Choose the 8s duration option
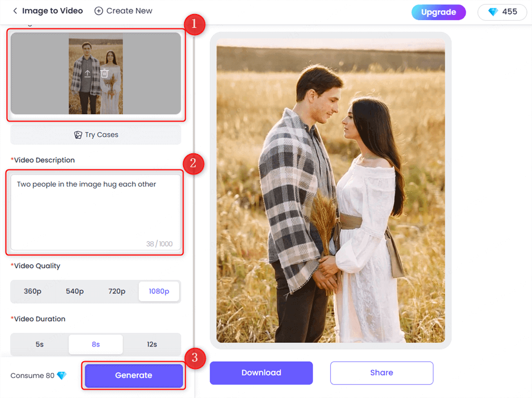The image size is (532, 398). click(96, 344)
